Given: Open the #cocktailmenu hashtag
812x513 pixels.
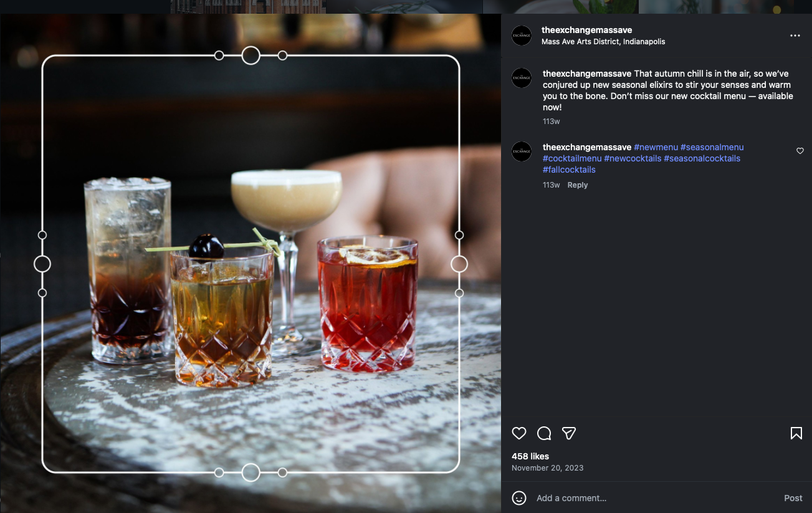Looking at the screenshot, I should 572,158.
